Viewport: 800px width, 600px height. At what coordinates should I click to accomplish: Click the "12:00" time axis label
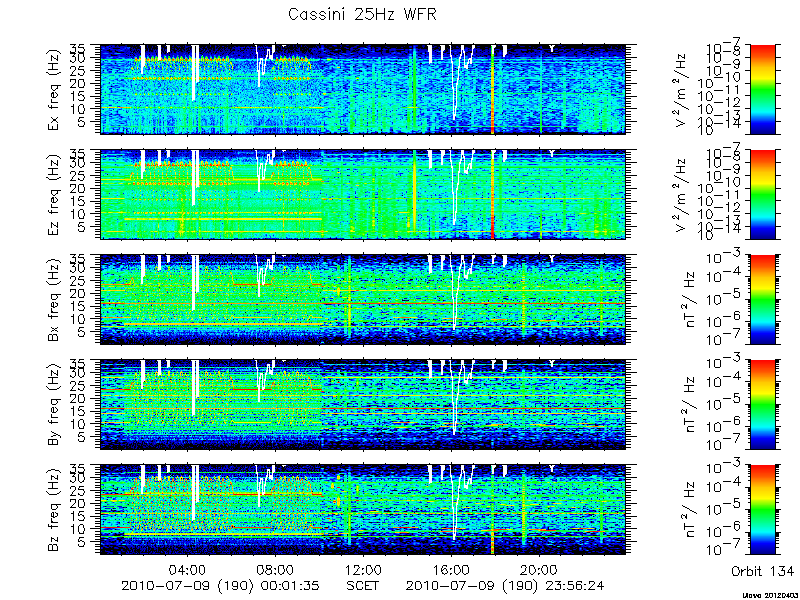pyautogui.click(x=363, y=569)
